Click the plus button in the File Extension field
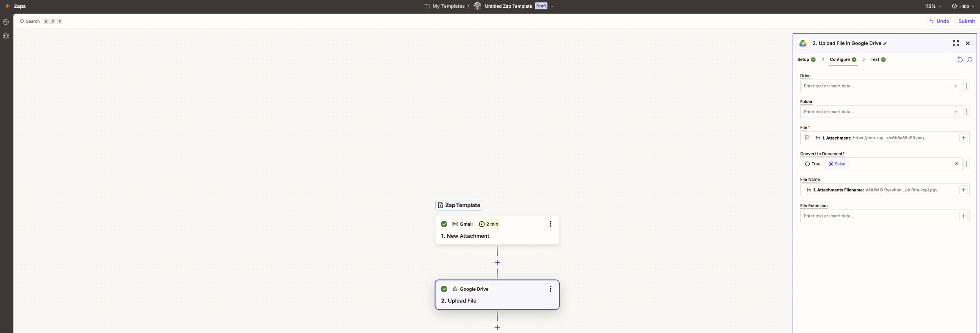 point(963,216)
